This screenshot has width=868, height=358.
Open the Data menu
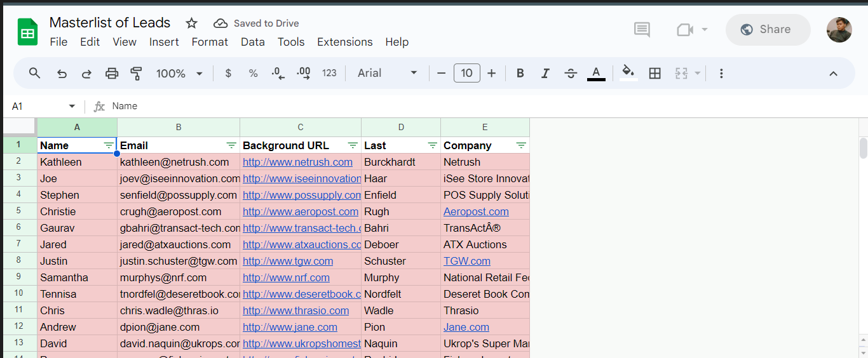pos(252,42)
